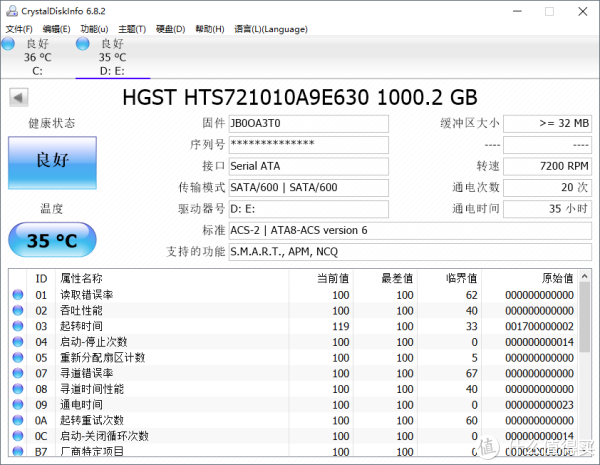Click the power-on hours field 35 小时
The height and width of the screenshot is (465, 600).
(547, 209)
